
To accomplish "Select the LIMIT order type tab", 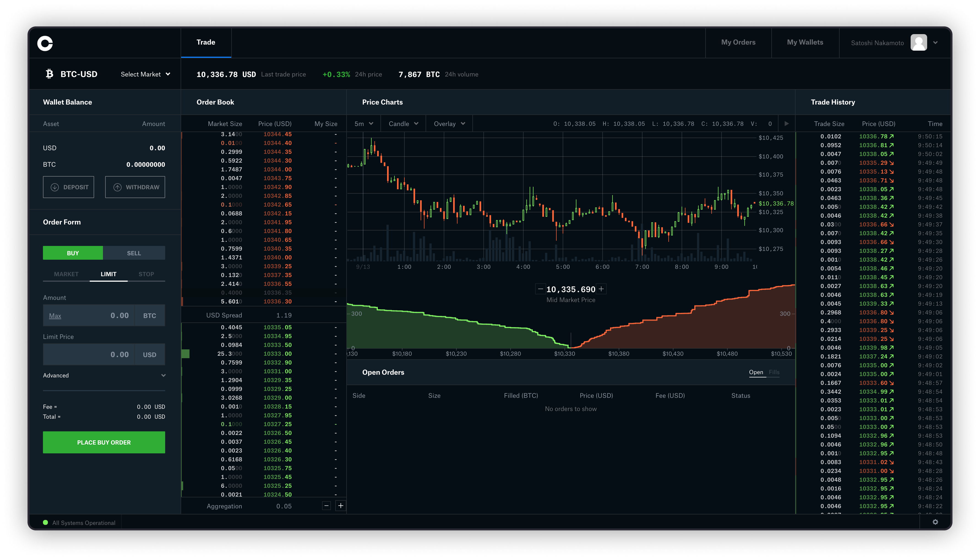I will pos(108,274).
